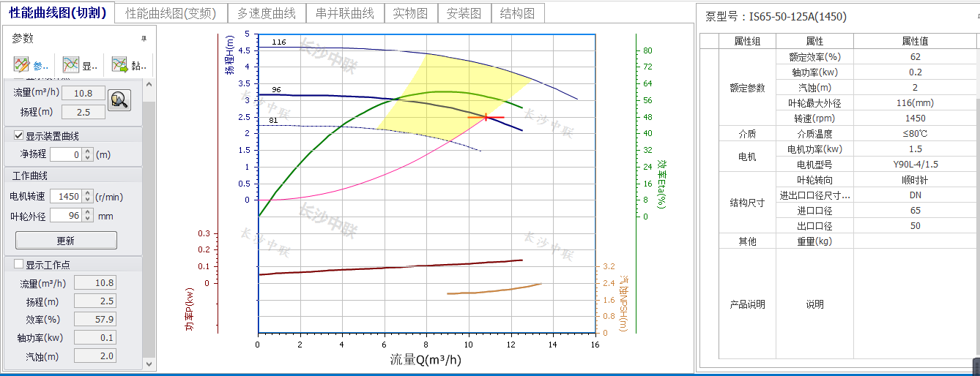This screenshot has height=376, width=980.
Task: Click the 轴功率(kw) field showing 0.1
Action: [94, 338]
